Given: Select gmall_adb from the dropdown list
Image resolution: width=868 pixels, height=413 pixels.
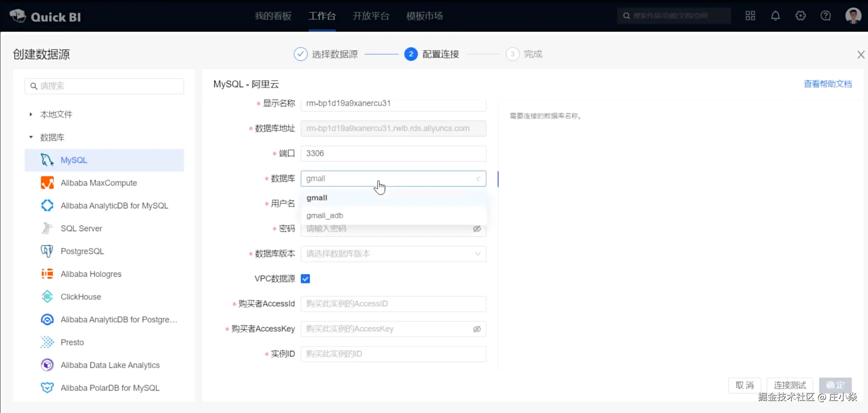Looking at the screenshot, I should coord(325,216).
